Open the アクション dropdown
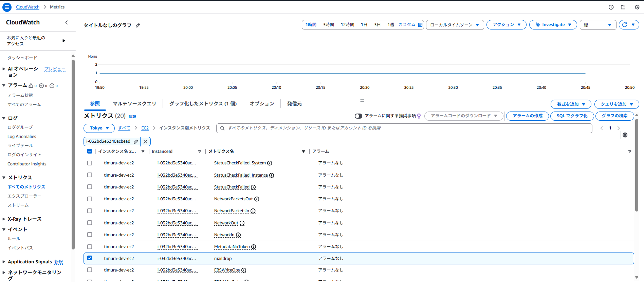This screenshot has width=644, height=282. click(x=506, y=25)
